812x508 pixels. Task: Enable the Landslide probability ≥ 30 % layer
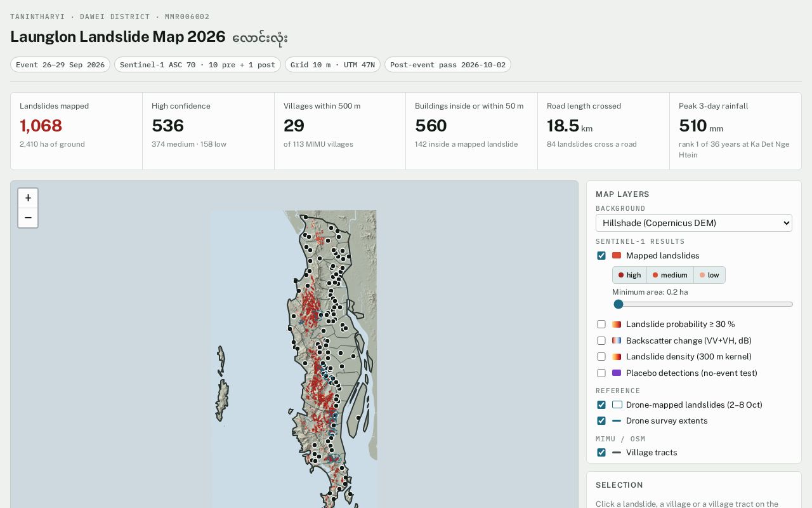(601, 324)
